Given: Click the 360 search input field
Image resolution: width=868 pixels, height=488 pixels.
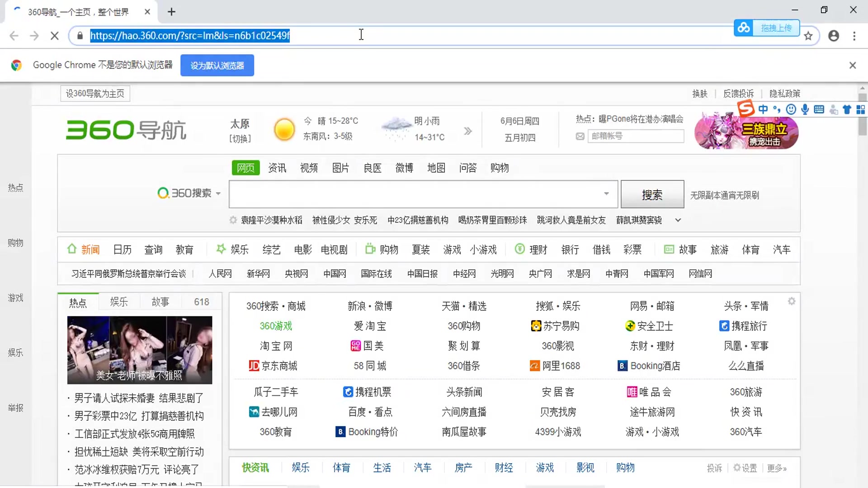Looking at the screenshot, I should pos(416,194).
